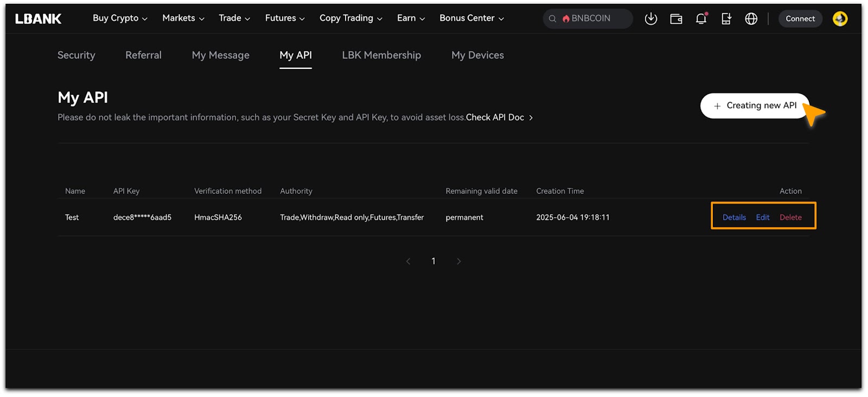Go to next page arrow

click(x=459, y=261)
